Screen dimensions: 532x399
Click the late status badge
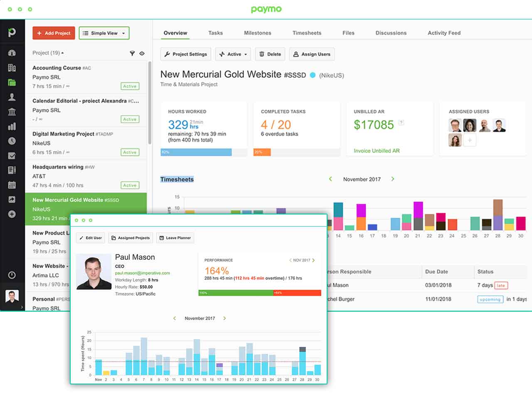tap(501, 286)
